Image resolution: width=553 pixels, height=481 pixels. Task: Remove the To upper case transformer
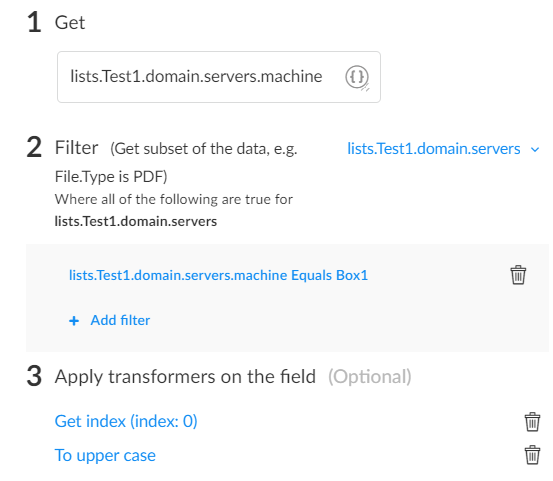[532, 455]
